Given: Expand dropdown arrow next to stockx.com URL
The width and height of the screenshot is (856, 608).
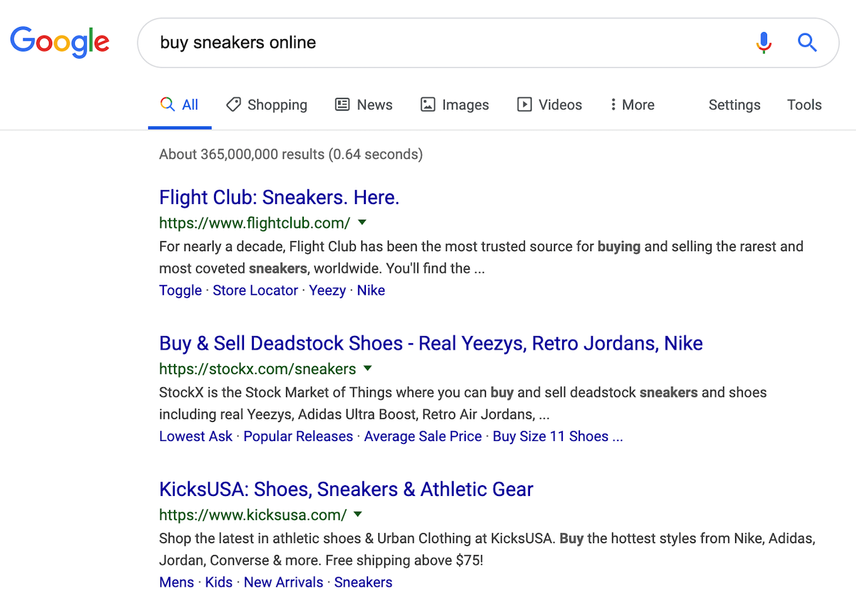Looking at the screenshot, I should pos(367,368).
